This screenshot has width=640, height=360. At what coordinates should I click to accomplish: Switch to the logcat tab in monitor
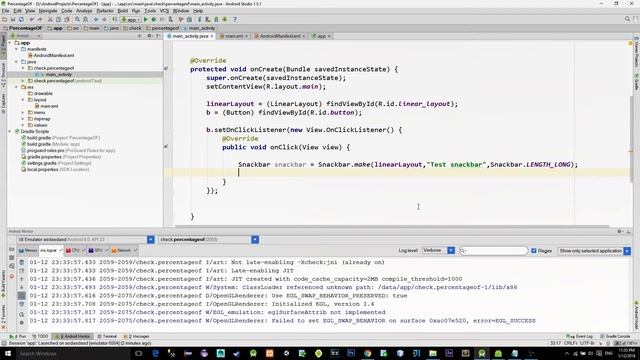tap(51, 250)
